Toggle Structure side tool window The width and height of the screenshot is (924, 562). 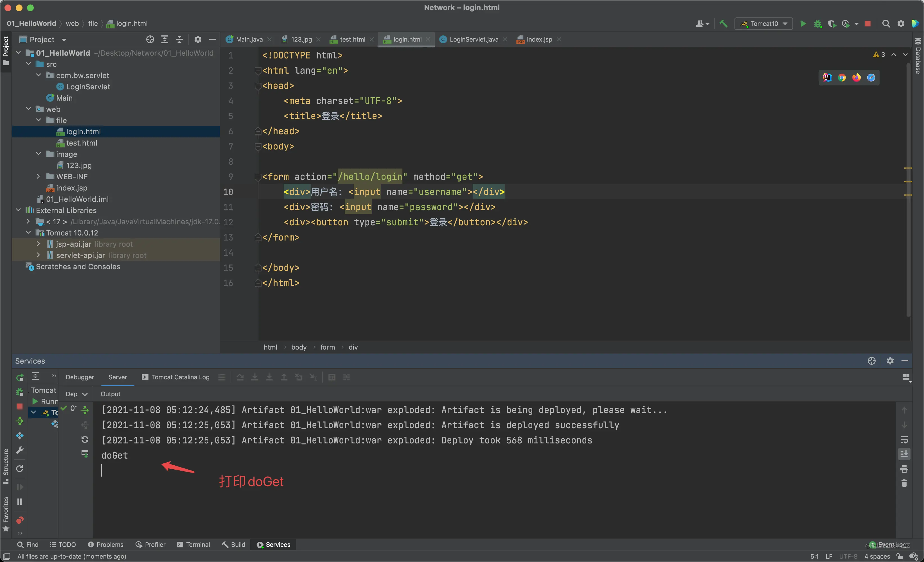pos(6,466)
